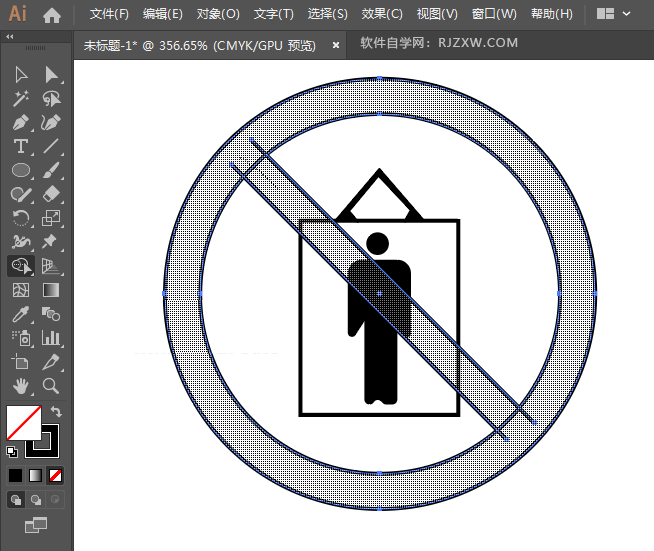Select the Type tool

tap(21, 146)
